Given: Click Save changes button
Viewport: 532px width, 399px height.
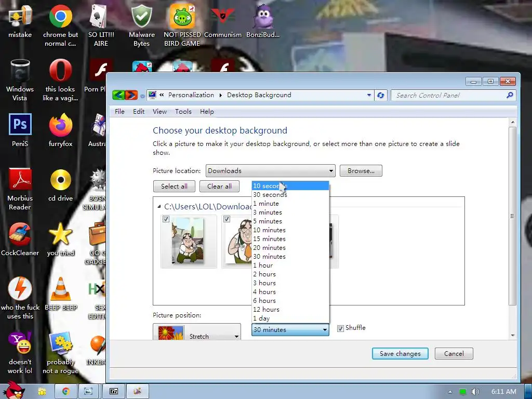Looking at the screenshot, I should [400, 353].
